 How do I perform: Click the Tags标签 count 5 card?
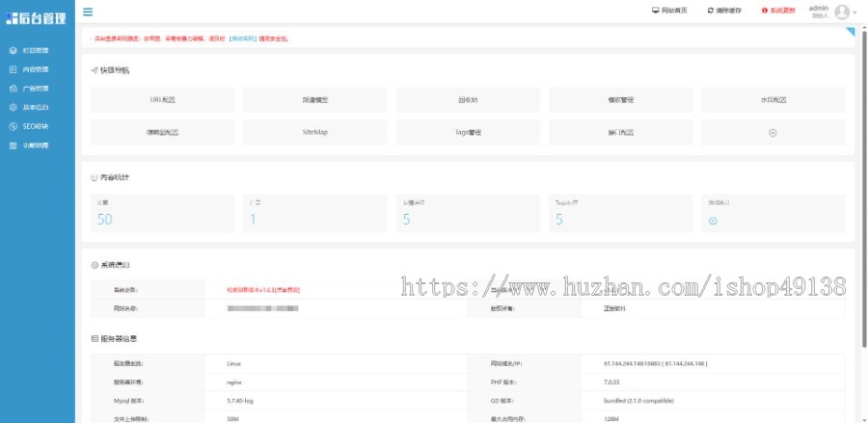pyautogui.click(x=620, y=213)
